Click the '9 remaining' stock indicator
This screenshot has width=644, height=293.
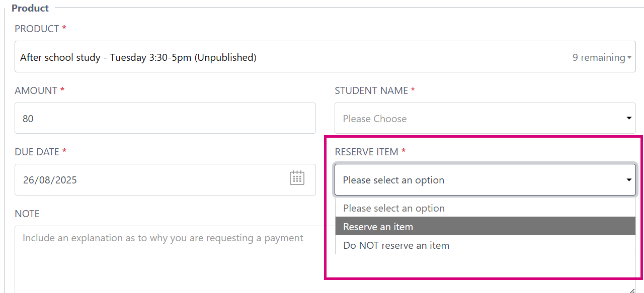tap(598, 58)
